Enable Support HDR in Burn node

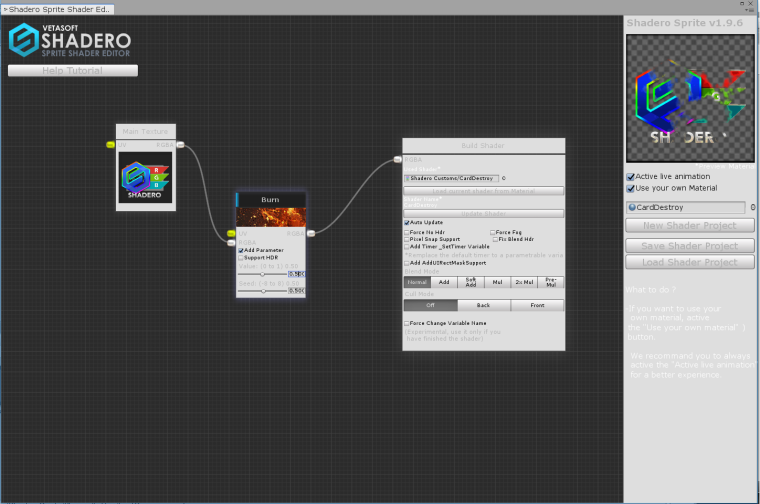coord(241,258)
